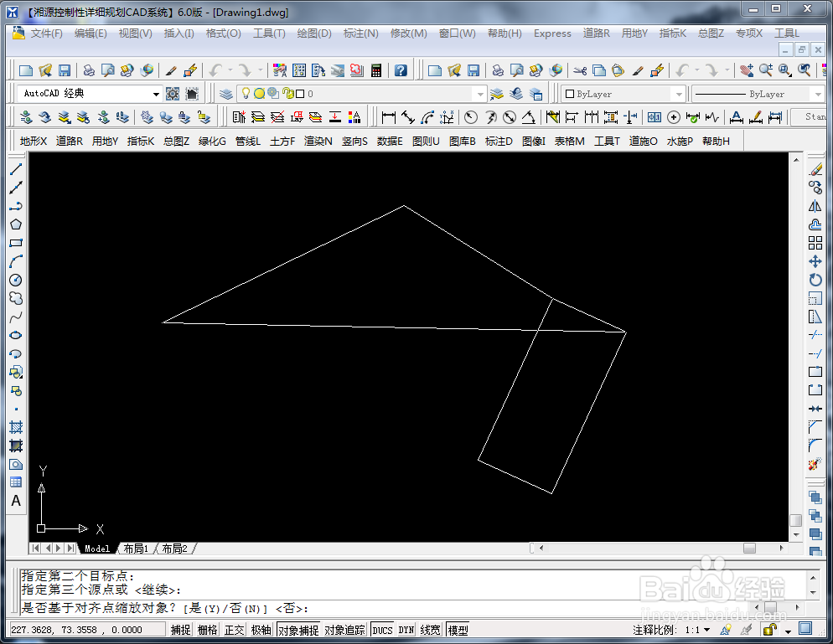Toggle 正交 ortho mode
This screenshot has width=833, height=644.
coord(235,630)
